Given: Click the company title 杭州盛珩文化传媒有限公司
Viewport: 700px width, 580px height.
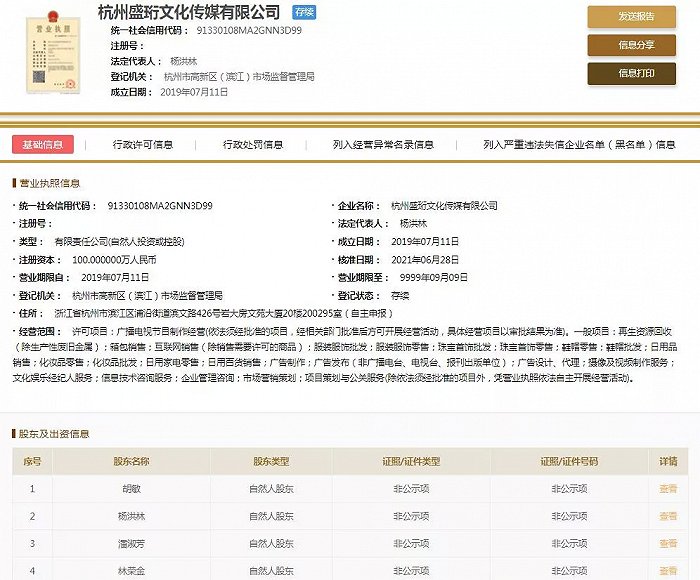Looking at the screenshot, I should [189, 13].
